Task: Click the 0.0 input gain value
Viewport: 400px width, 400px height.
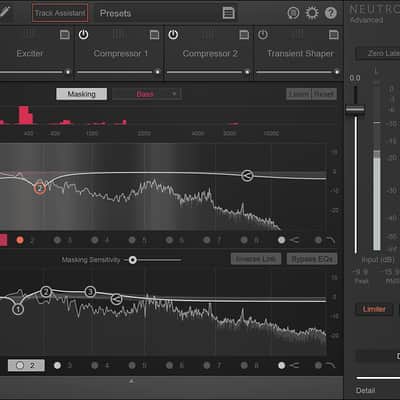Action: coord(355,78)
